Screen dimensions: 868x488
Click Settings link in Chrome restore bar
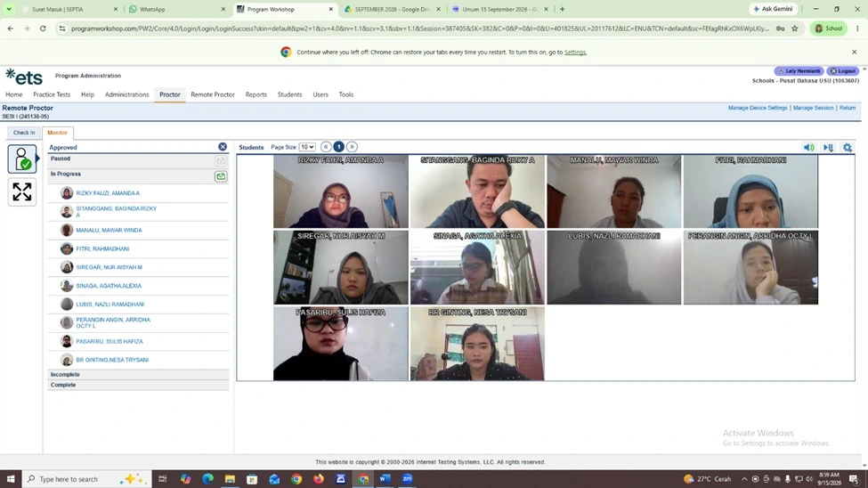click(575, 52)
